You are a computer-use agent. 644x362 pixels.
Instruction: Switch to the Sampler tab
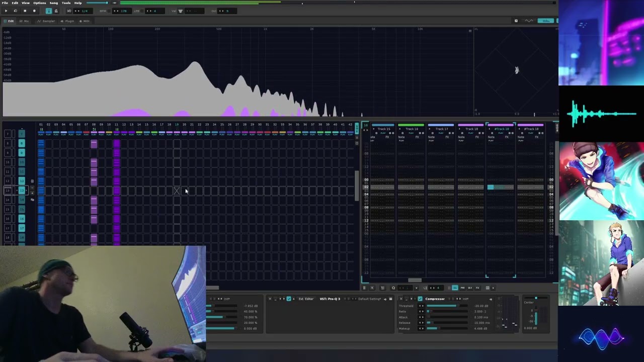46,21
